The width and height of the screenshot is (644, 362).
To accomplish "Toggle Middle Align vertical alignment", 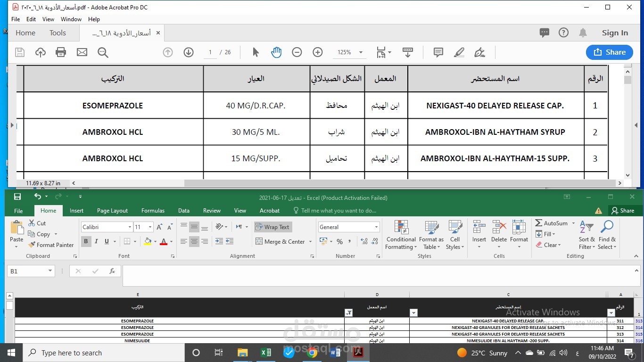I will coord(194,227).
